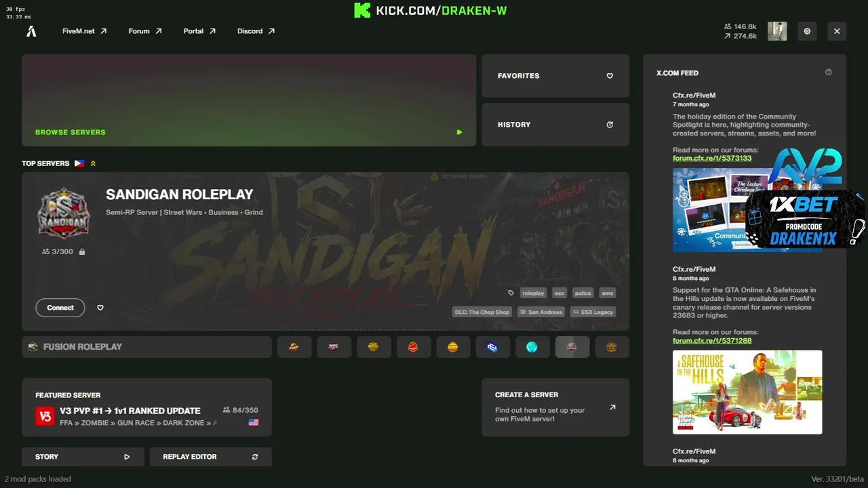Click the 'roleplay' tag
Screen dimensions: 868x488
(x=533, y=293)
